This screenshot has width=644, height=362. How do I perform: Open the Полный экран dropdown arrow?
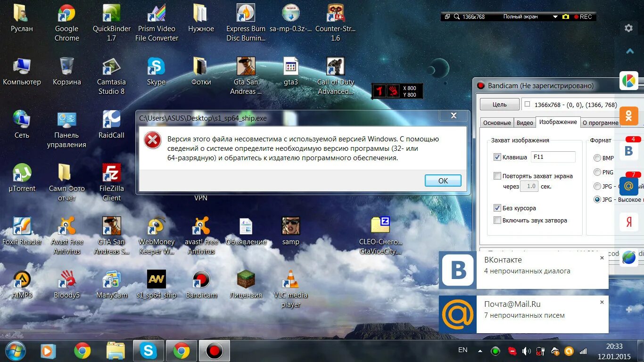pyautogui.click(x=555, y=16)
